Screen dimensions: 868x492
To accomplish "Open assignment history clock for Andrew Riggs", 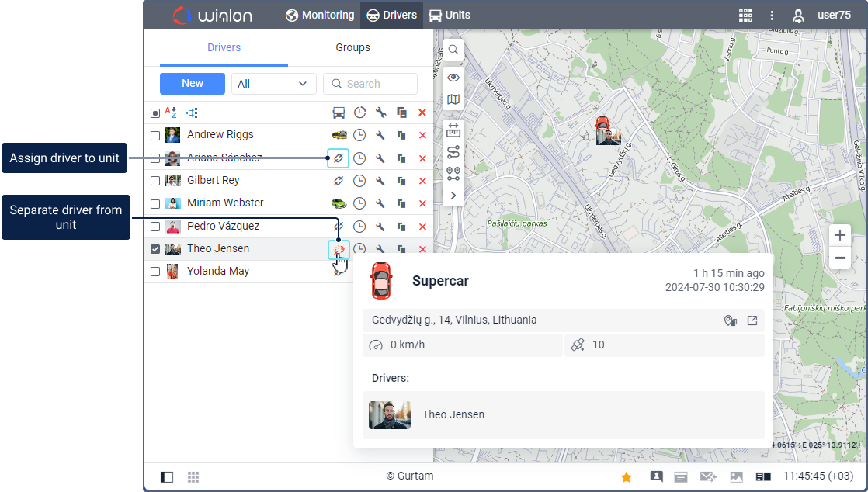I will [x=359, y=135].
